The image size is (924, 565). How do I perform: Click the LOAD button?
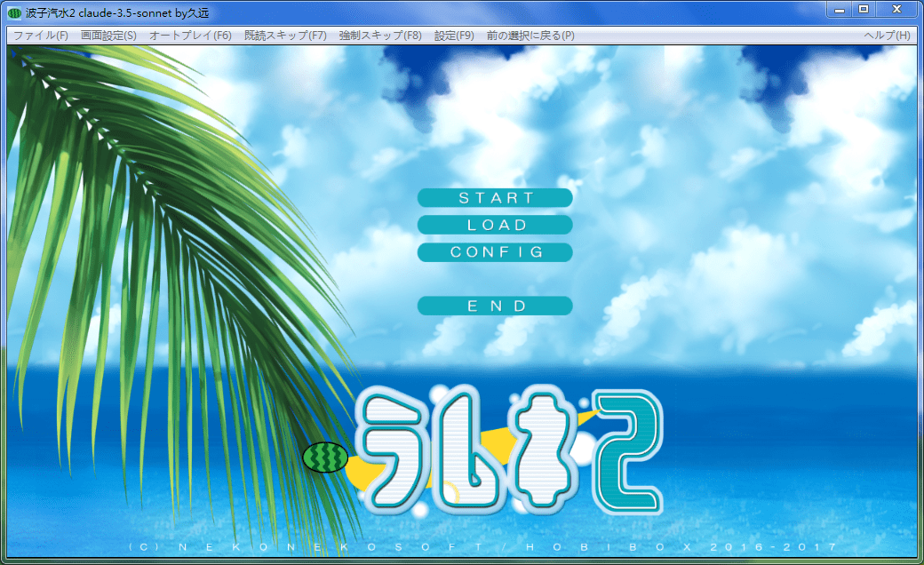tap(495, 226)
